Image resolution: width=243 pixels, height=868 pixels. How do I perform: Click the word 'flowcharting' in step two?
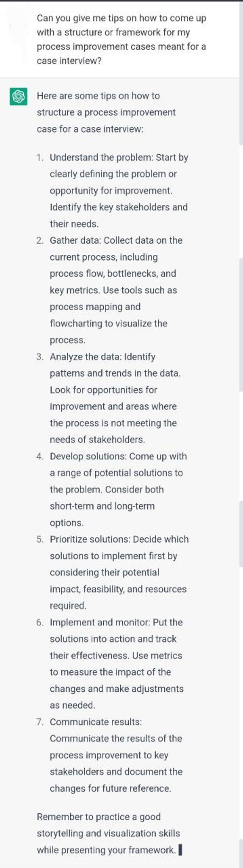pos(76,323)
